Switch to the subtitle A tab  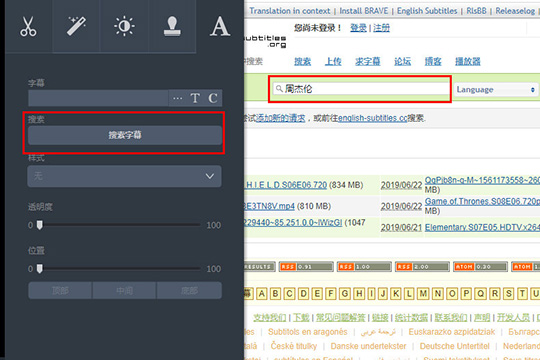[220, 26]
